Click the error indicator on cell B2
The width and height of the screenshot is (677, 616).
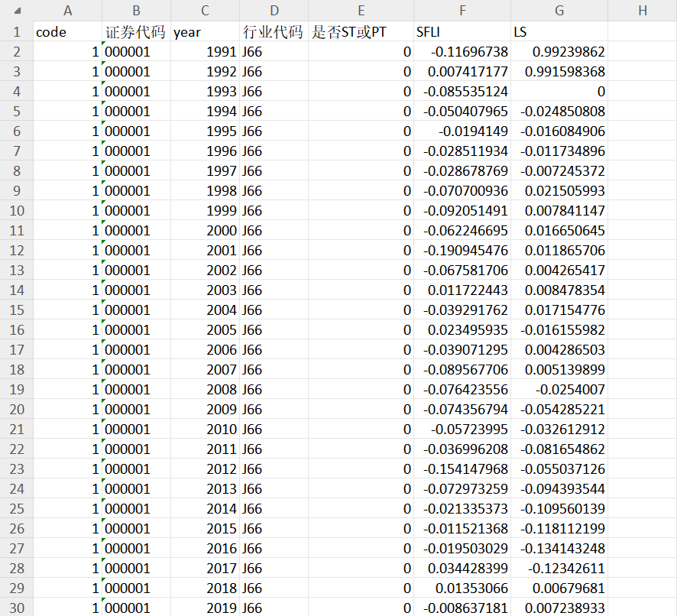coord(104,44)
